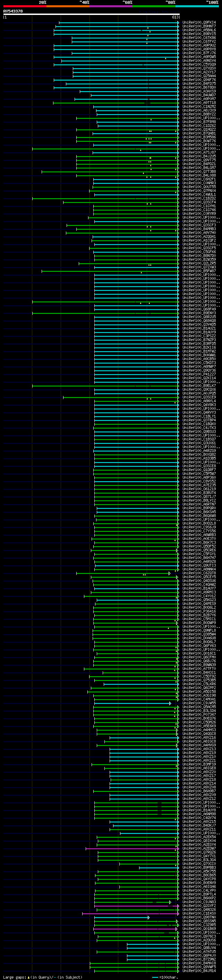The width and height of the screenshot is (222, 980).
Task: Click the ~60% purple identity legend segment
Action: [x=111, y=6]
